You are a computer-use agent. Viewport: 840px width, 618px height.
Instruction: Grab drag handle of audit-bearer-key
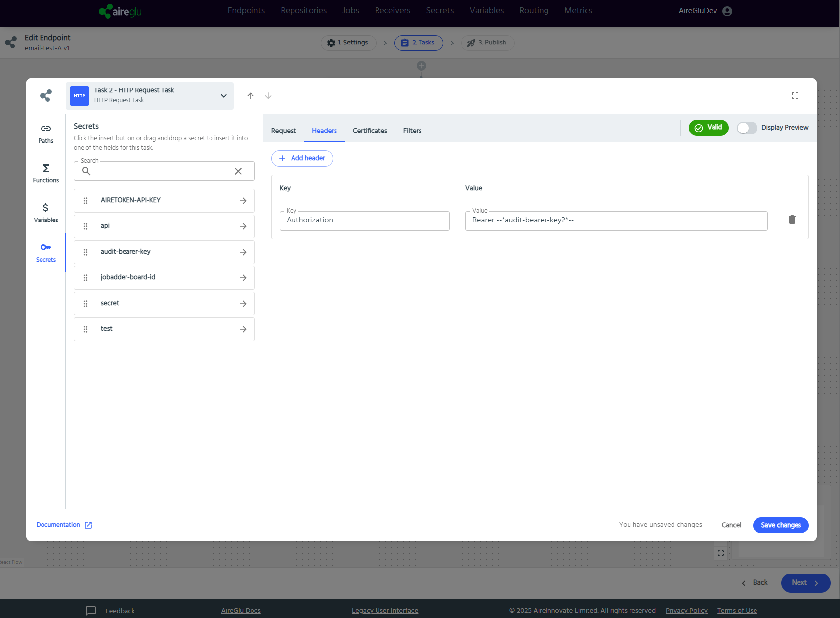click(85, 252)
